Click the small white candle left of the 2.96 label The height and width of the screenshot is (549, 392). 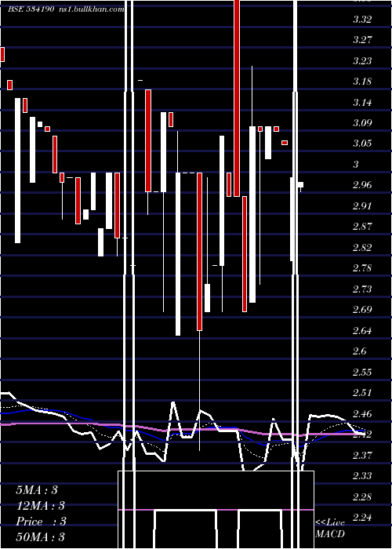(300, 184)
